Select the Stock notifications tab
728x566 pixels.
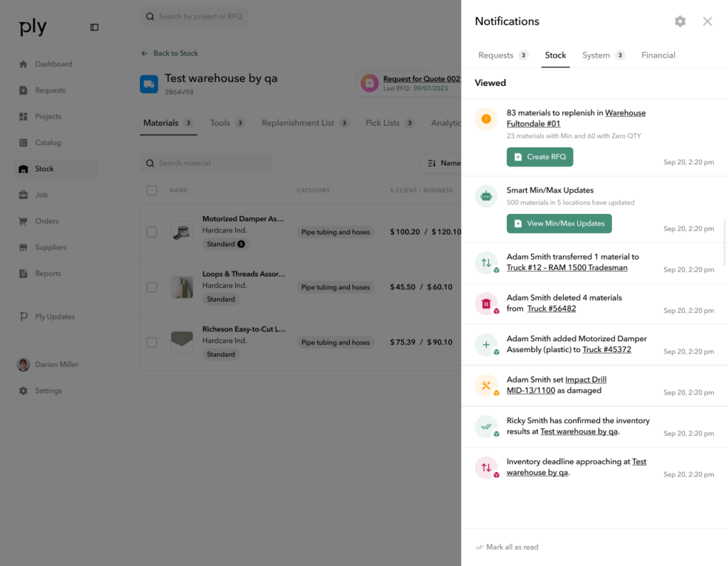pyautogui.click(x=555, y=55)
